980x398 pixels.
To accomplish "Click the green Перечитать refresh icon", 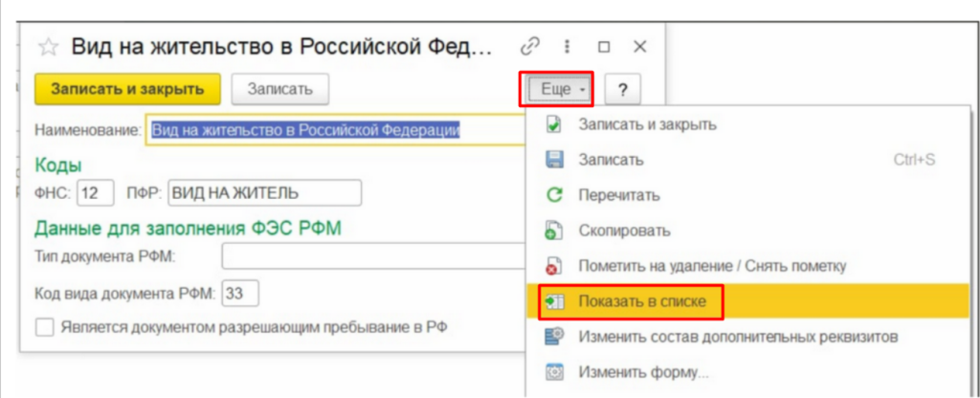I will [x=554, y=195].
